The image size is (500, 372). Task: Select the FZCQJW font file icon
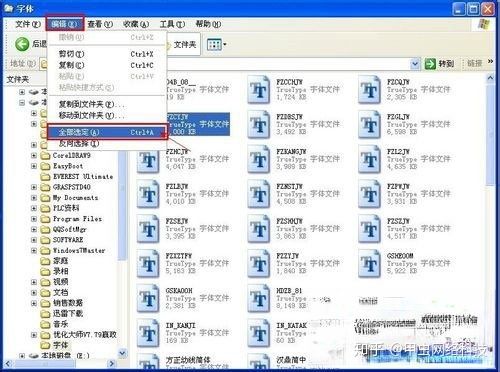tap(369, 89)
